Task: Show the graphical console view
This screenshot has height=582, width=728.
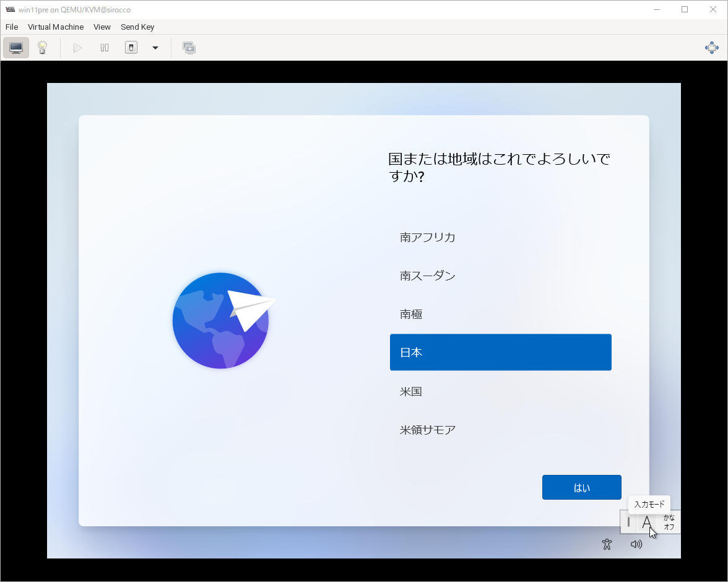Action: [x=16, y=48]
